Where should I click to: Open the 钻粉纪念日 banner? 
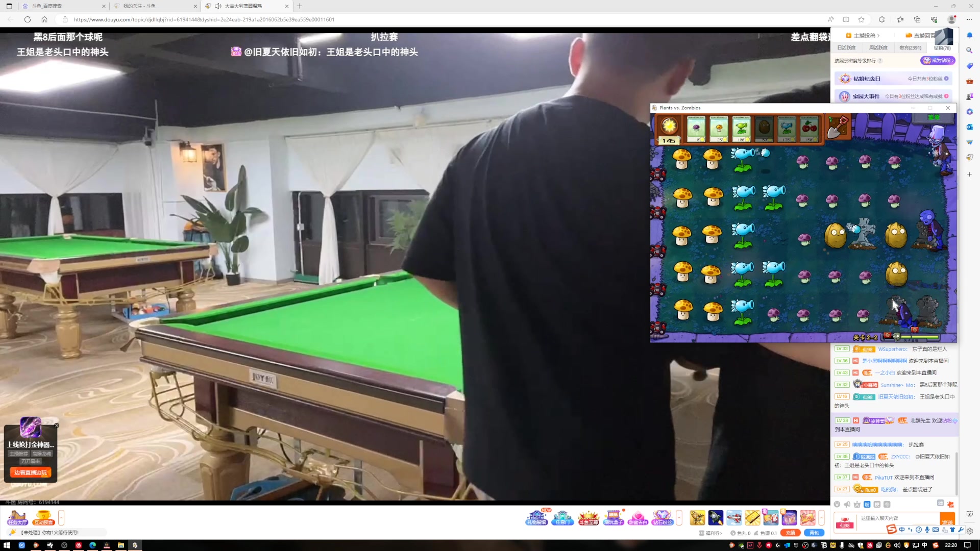pyautogui.click(x=893, y=79)
